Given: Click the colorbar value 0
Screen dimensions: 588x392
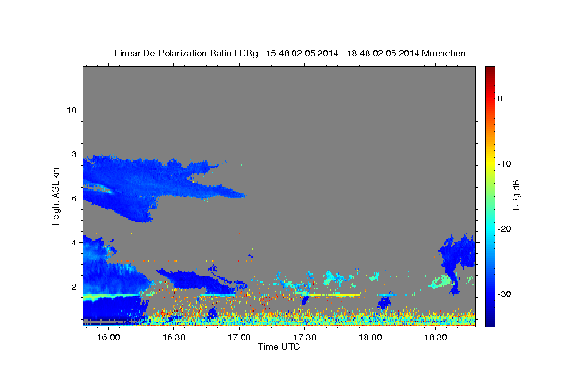Looking at the screenshot, I should click(500, 98).
